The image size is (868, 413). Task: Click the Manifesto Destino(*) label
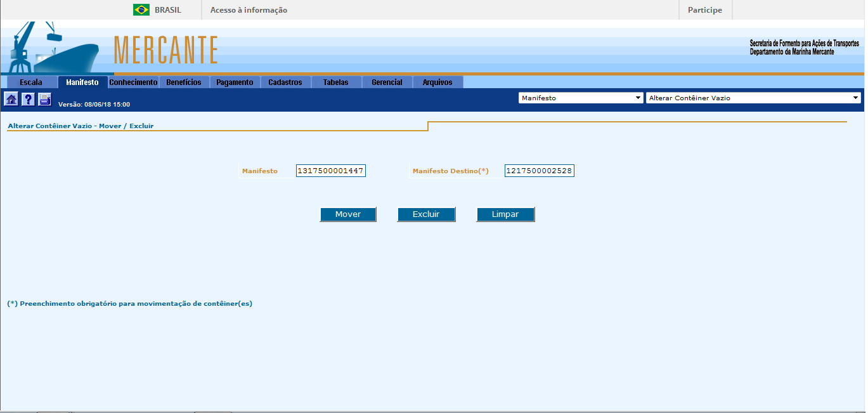tap(451, 171)
